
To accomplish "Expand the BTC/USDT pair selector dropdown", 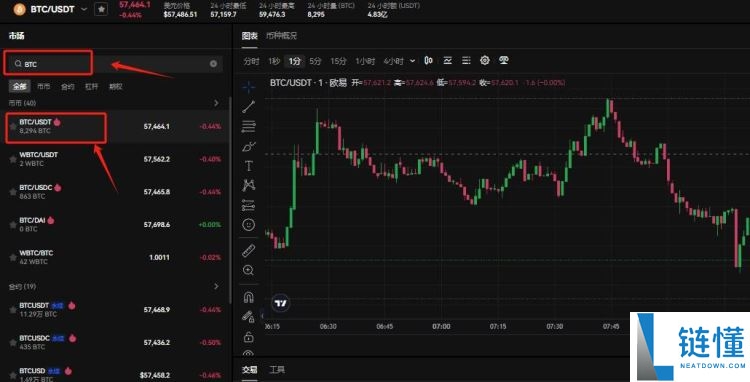I will [84, 9].
